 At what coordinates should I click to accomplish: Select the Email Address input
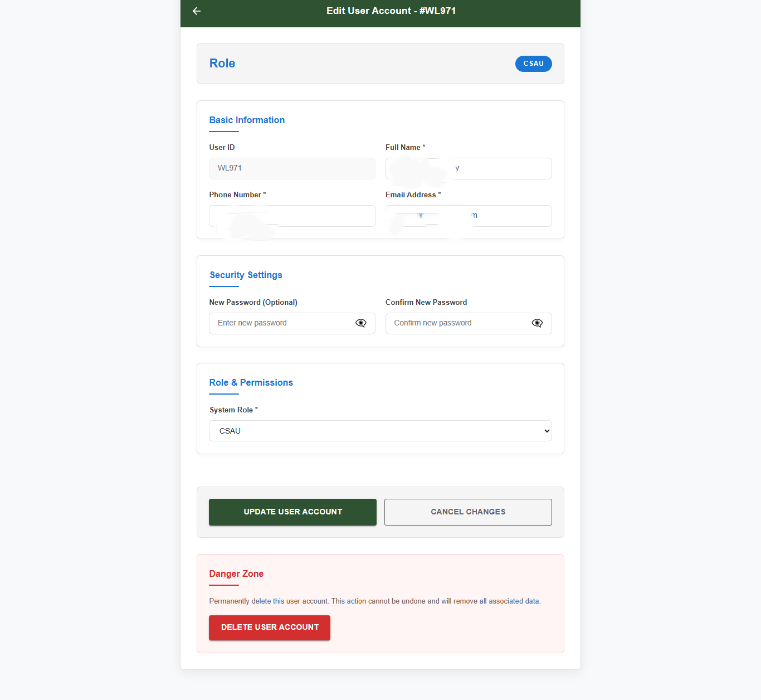tap(469, 216)
